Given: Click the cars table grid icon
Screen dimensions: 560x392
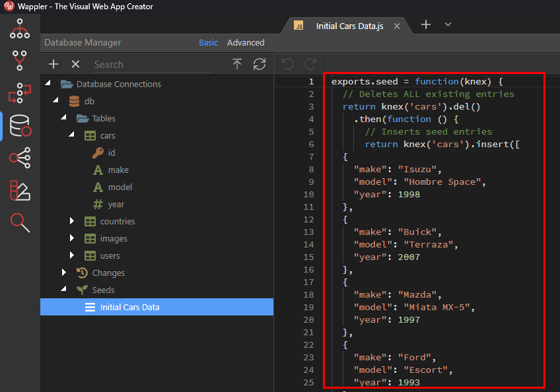Looking at the screenshot, I should [x=90, y=136].
